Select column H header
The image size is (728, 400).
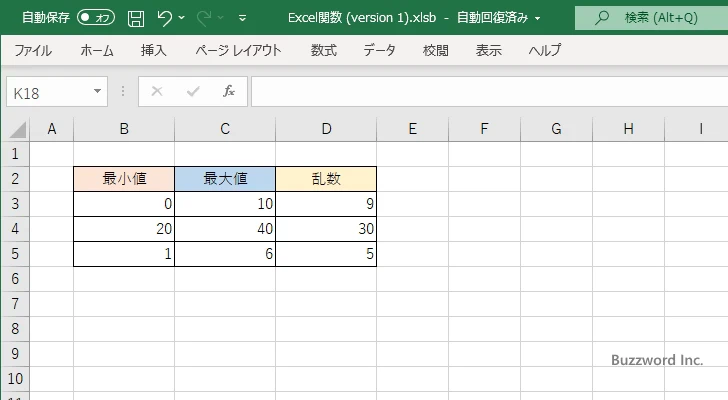click(x=629, y=129)
